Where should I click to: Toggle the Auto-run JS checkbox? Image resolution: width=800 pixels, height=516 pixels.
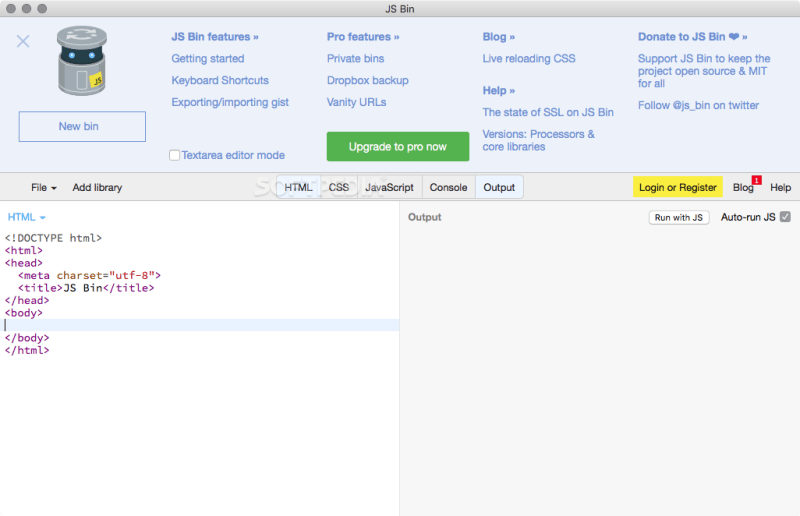(786, 217)
